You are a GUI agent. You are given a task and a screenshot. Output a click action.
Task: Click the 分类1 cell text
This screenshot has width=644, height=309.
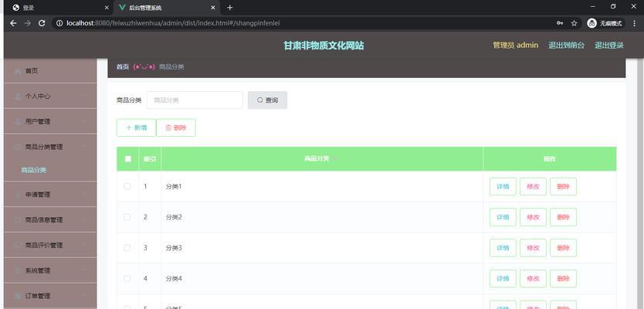173,186
